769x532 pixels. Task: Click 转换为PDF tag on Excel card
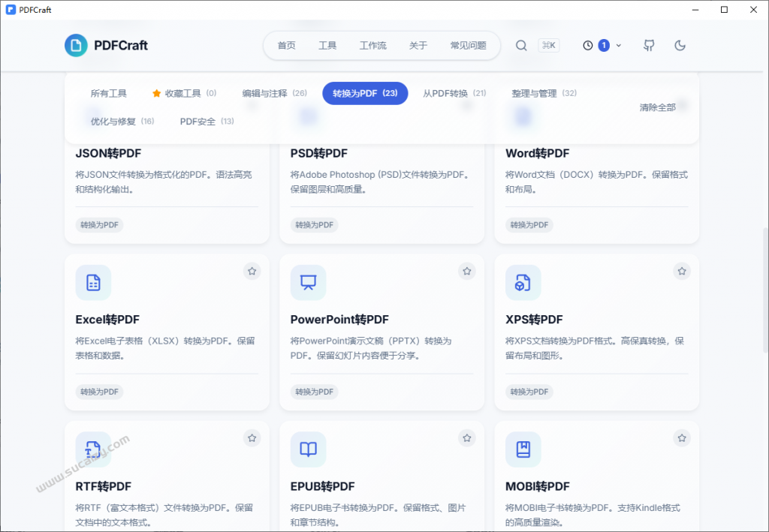pos(99,392)
